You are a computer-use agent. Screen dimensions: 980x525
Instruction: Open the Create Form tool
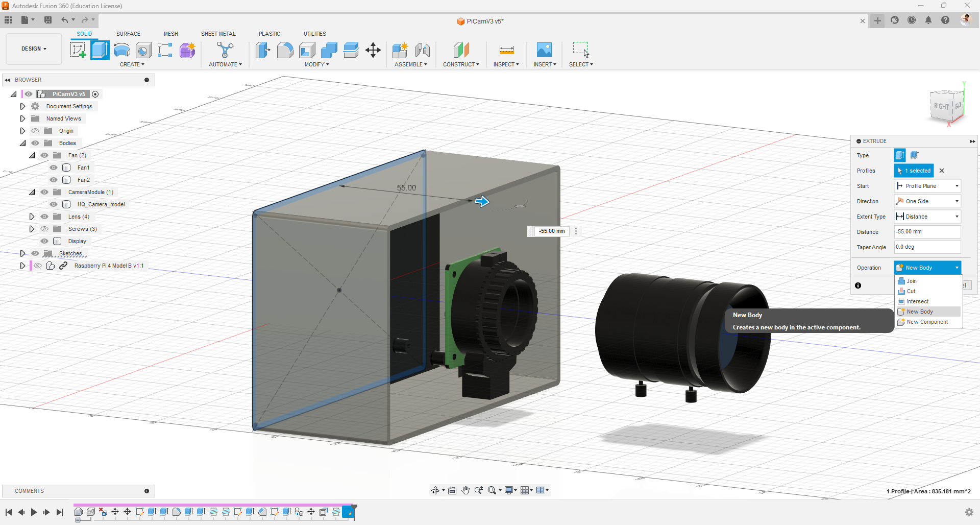(187, 50)
